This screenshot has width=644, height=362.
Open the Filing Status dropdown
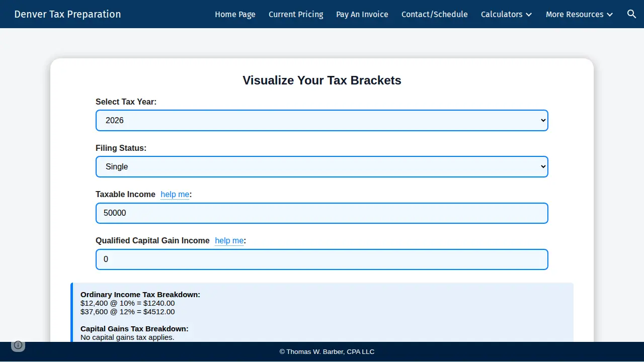tap(322, 167)
